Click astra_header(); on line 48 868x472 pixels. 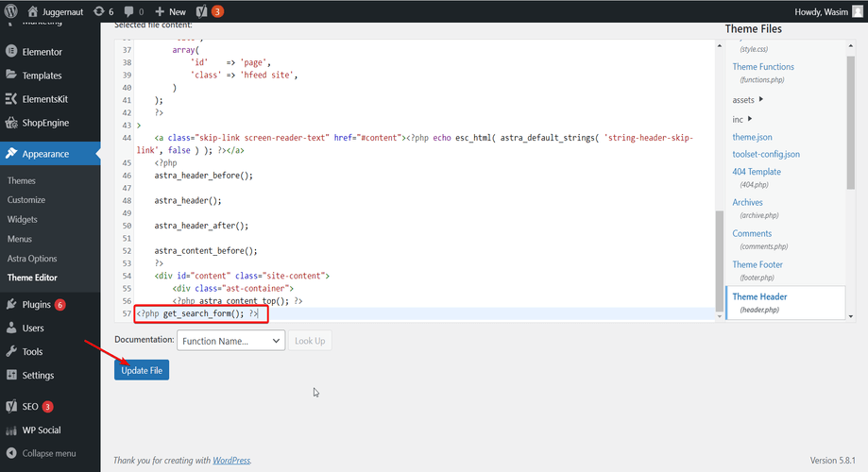click(x=188, y=200)
